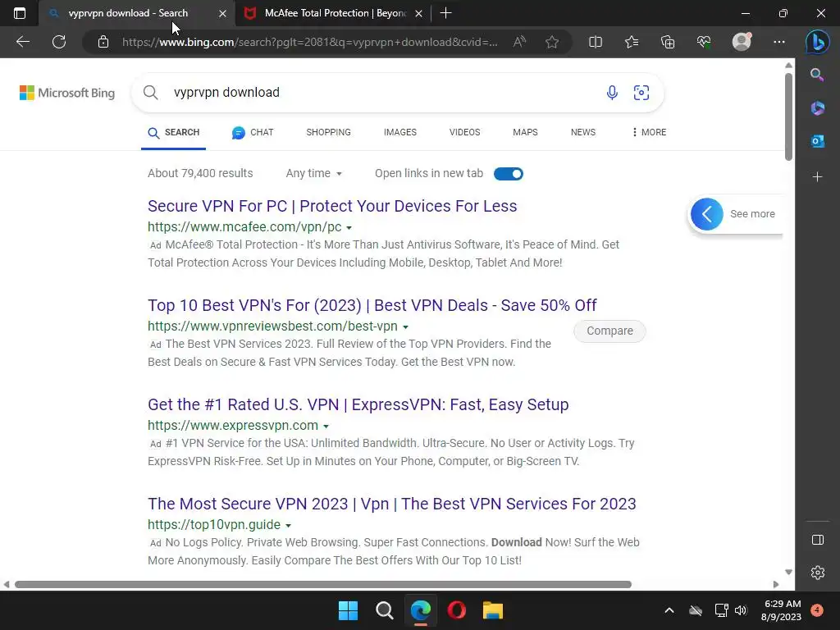
Task: Switch to McAfee Total Protection tab
Action: (333, 13)
